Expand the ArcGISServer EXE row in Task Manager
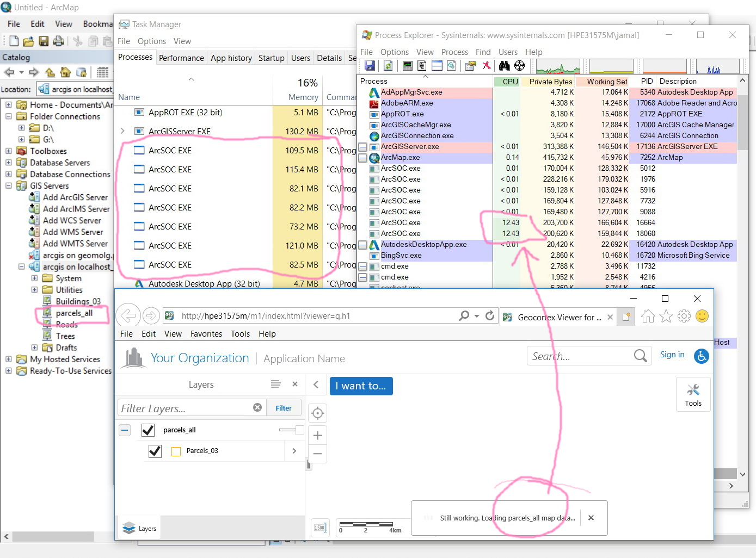This screenshot has height=558, width=756. tap(123, 131)
